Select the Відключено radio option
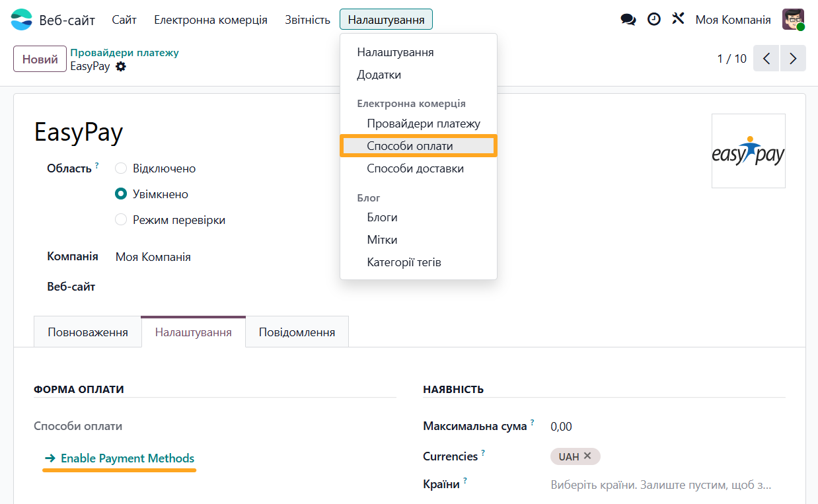The height and width of the screenshot is (504, 818). coord(121,168)
